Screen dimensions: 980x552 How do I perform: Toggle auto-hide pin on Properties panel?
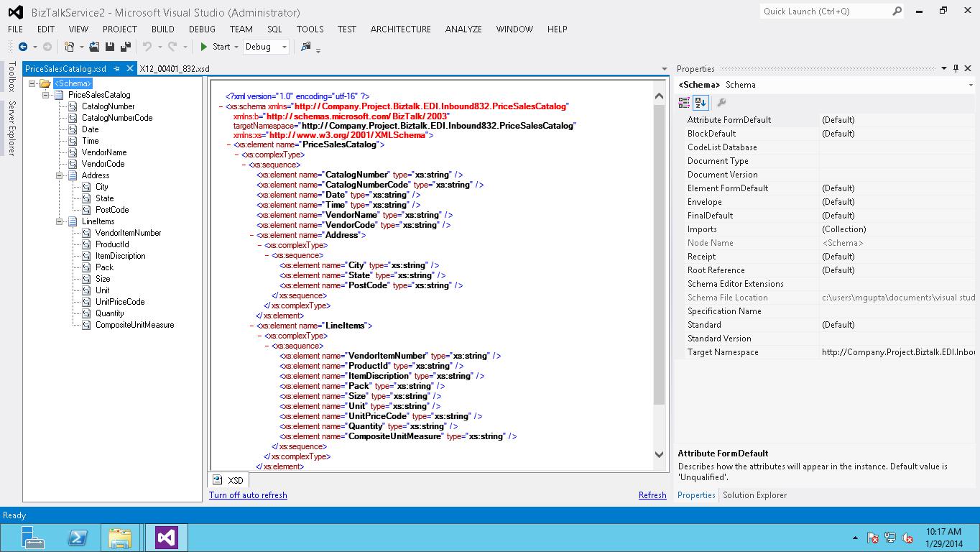956,69
